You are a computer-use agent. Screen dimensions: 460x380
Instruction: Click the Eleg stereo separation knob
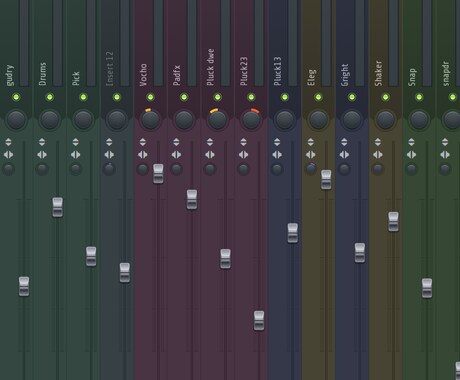pos(311,169)
